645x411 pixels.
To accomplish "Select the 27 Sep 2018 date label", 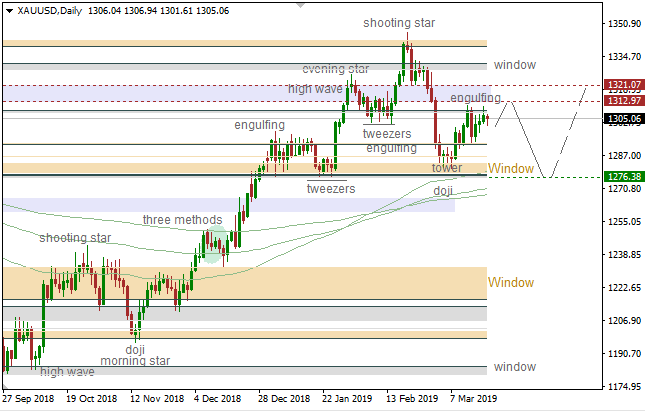I will (x=29, y=397).
